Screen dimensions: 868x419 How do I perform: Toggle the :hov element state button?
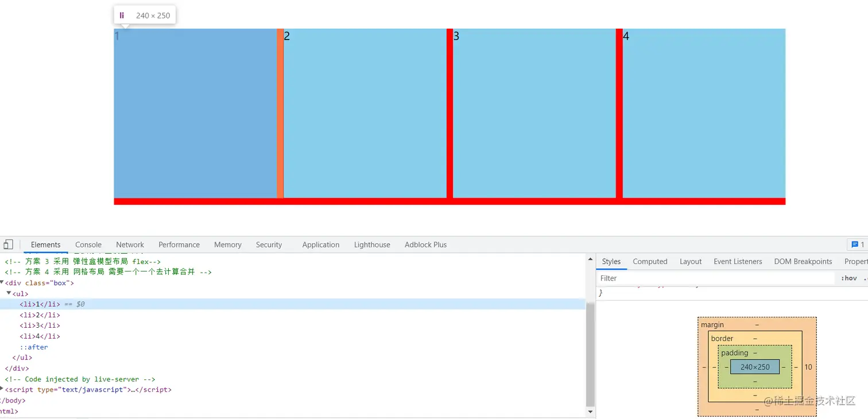(849, 278)
